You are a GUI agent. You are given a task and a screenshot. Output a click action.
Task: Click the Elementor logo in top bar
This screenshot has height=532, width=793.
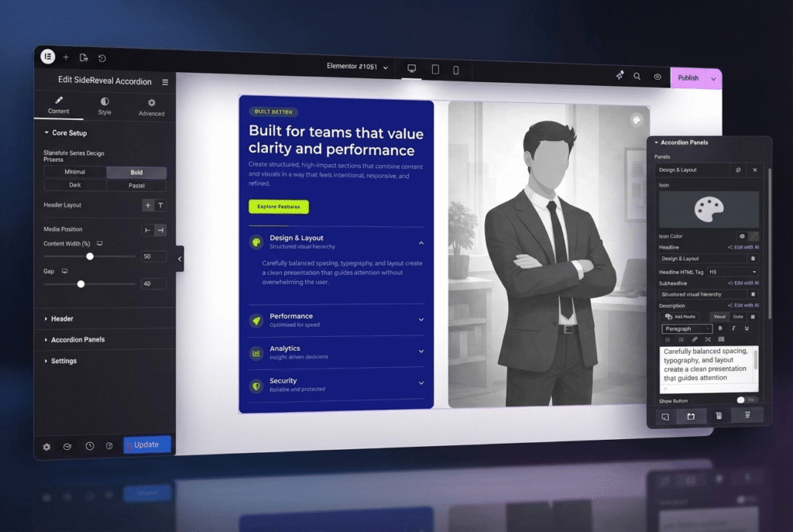coord(48,57)
